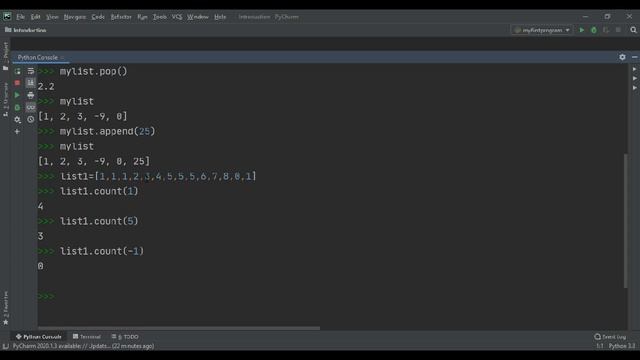Image resolution: width=640 pixels, height=360 pixels.
Task: Debug myfirstprogram with the green bug button
Action: (x=594, y=30)
